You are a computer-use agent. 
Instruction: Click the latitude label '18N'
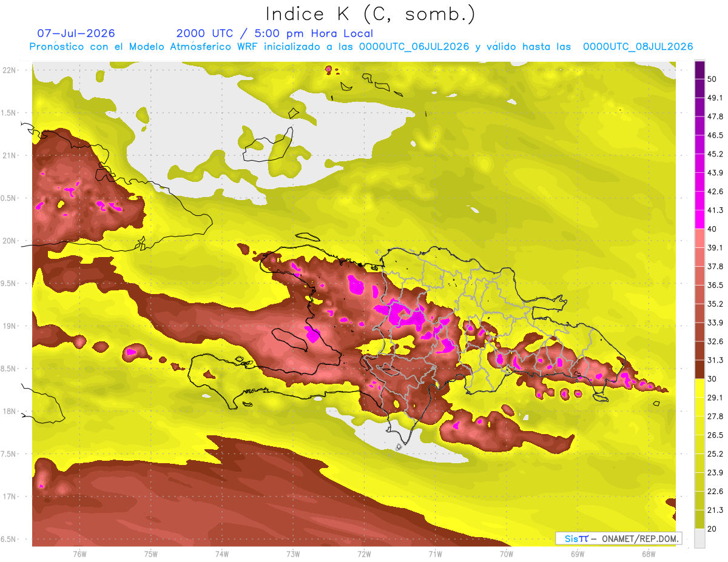pyautogui.click(x=8, y=412)
